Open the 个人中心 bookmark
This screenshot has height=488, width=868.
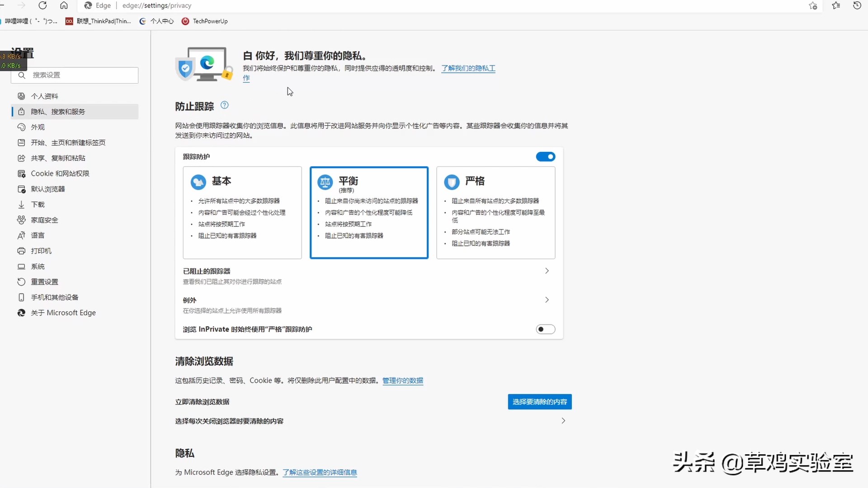[156, 21]
